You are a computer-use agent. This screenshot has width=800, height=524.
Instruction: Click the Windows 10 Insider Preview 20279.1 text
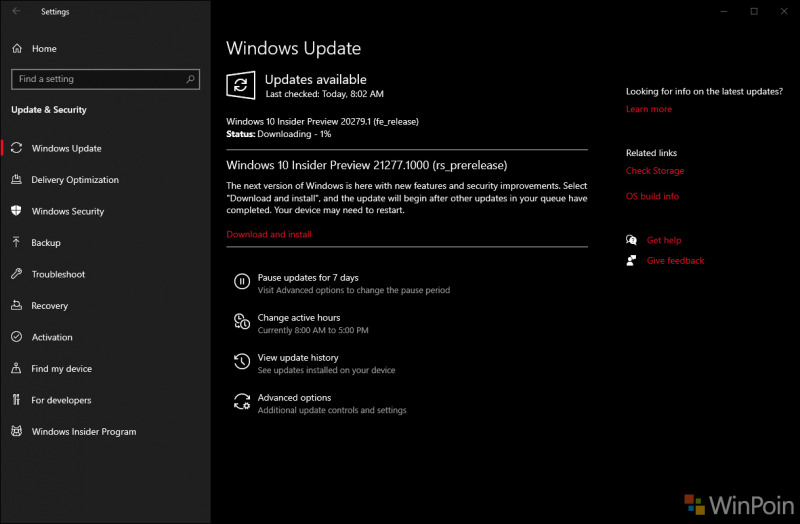pyautogui.click(x=322, y=121)
